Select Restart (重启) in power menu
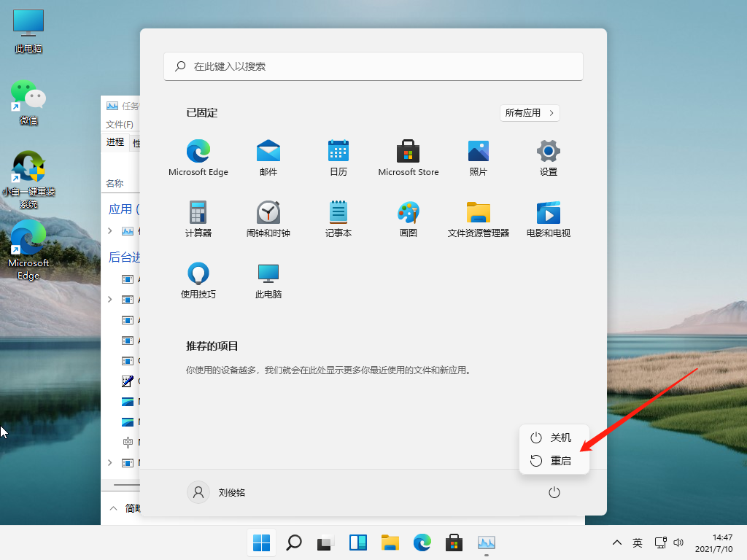The width and height of the screenshot is (747, 560). pyautogui.click(x=554, y=461)
